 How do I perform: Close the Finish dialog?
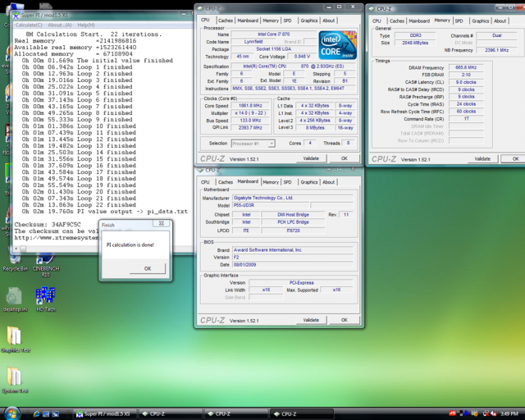(x=161, y=223)
